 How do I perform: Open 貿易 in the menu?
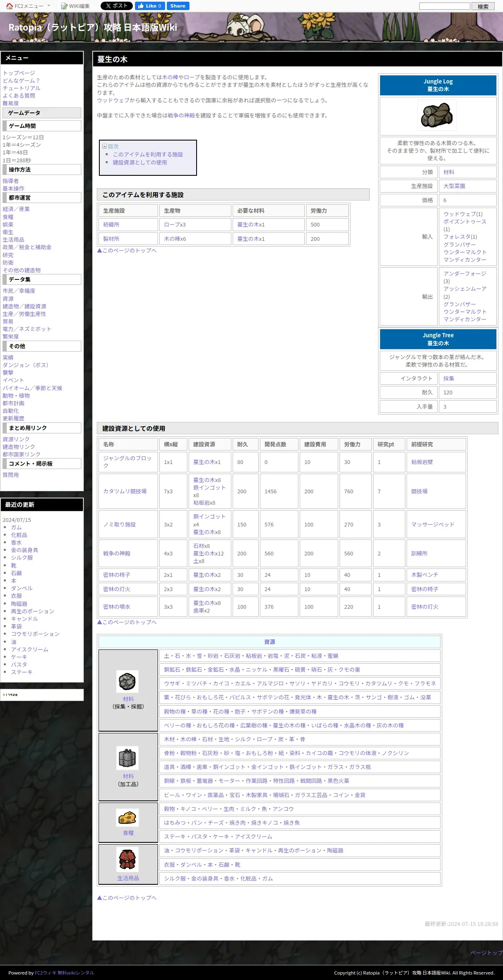coord(8,321)
